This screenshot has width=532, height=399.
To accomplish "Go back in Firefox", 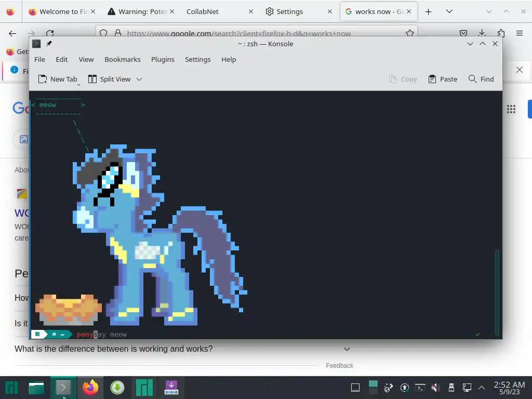I will (12, 33).
